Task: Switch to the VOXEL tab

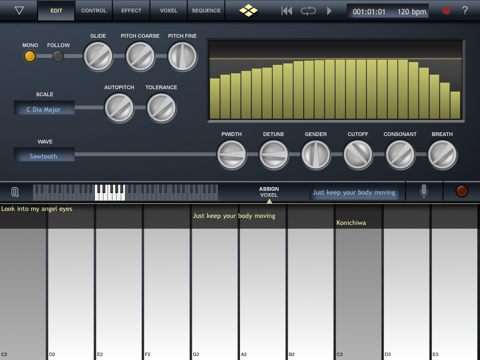Action: click(x=169, y=11)
